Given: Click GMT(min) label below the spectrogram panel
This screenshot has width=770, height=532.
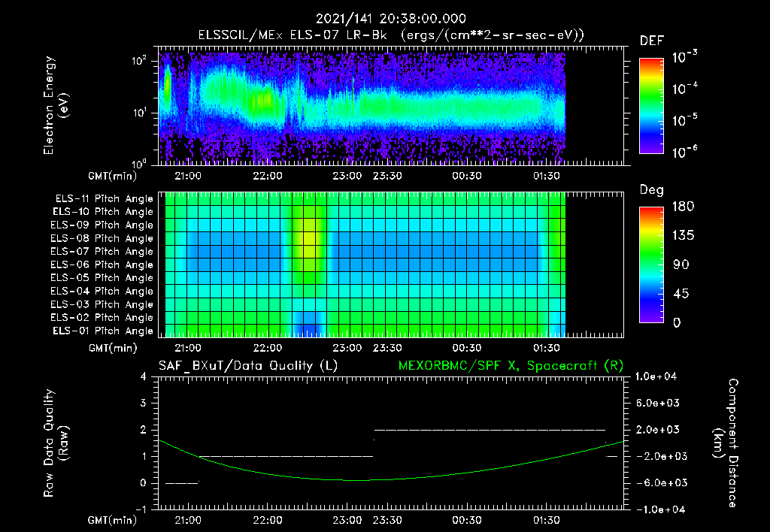Looking at the screenshot, I should 113,176.
